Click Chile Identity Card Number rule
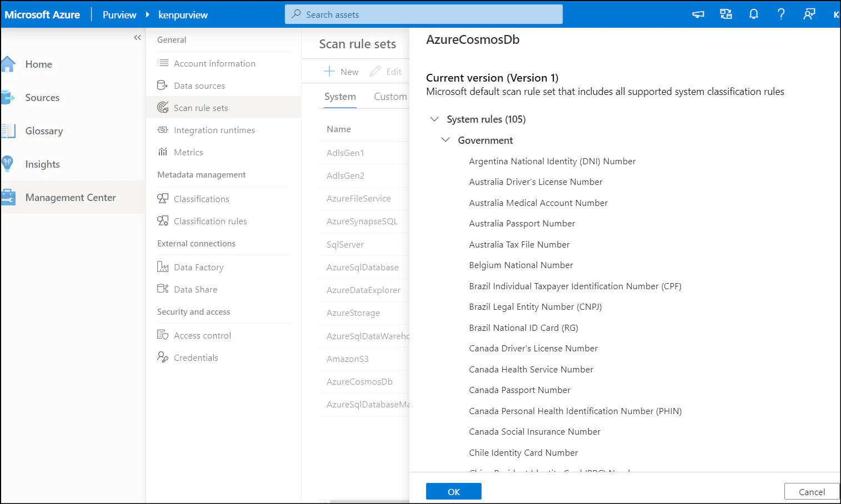Viewport: 841px width, 504px height. pyautogui.click(x=523, y=452)
